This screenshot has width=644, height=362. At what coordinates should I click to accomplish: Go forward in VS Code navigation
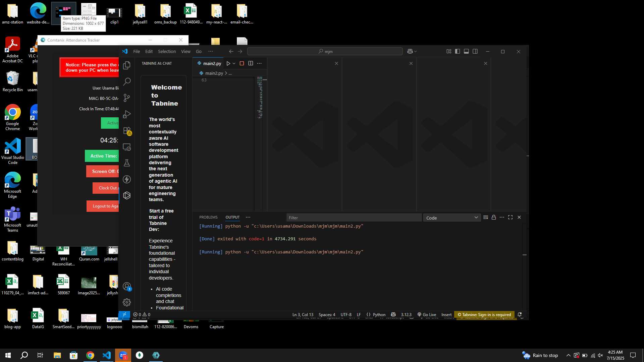click(240, 51)
